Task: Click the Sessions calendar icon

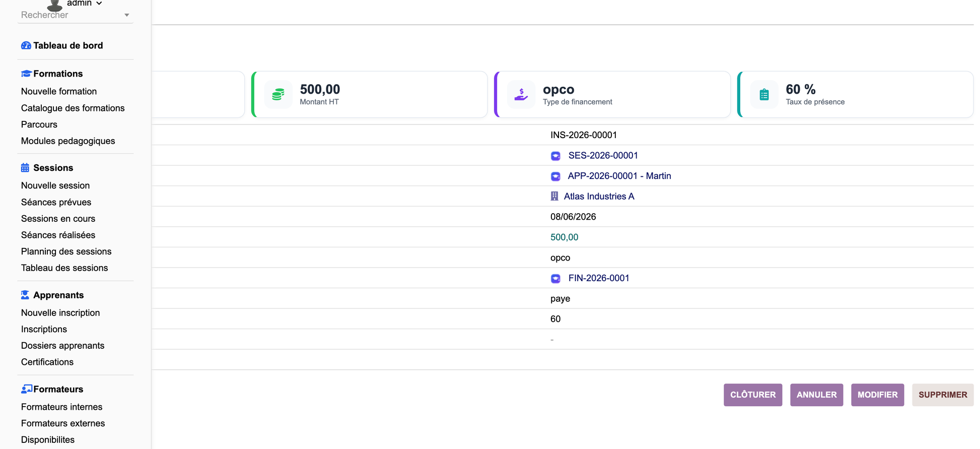Action: pyautogui.click(x=25, y=168)
